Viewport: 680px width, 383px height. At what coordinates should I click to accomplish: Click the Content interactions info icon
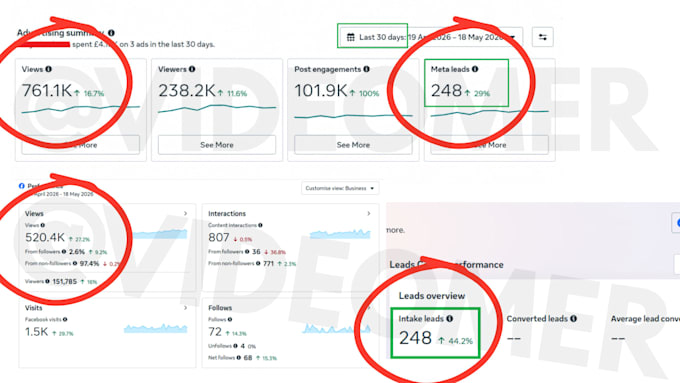tap(260, 225)
